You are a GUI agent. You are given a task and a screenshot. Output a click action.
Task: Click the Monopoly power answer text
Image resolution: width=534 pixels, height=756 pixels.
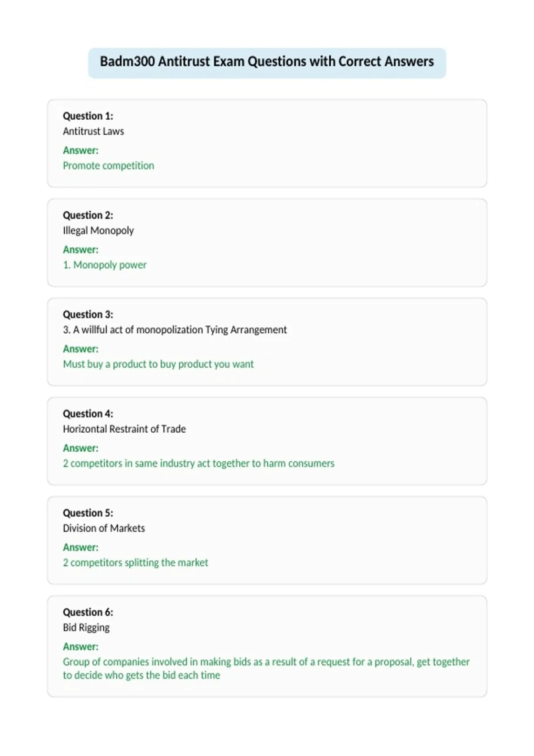tap(105, 265)
